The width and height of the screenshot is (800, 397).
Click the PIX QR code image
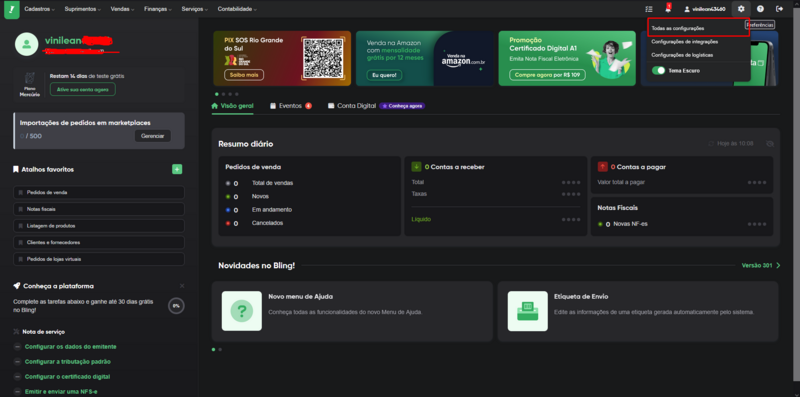(x=322, y=58)
